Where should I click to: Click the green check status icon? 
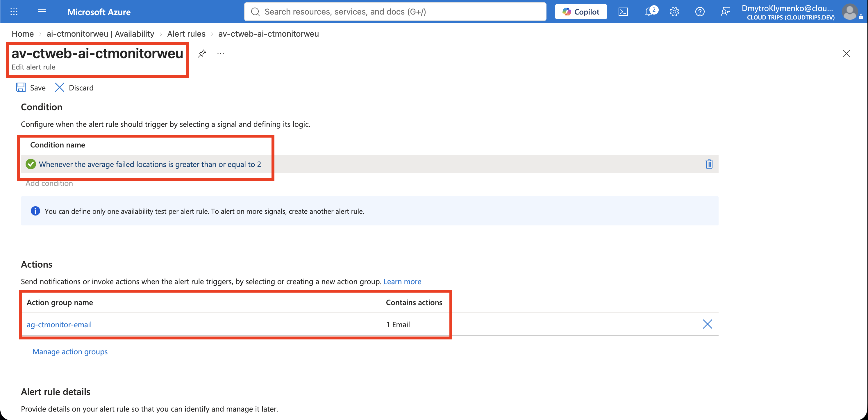(31, 164)
